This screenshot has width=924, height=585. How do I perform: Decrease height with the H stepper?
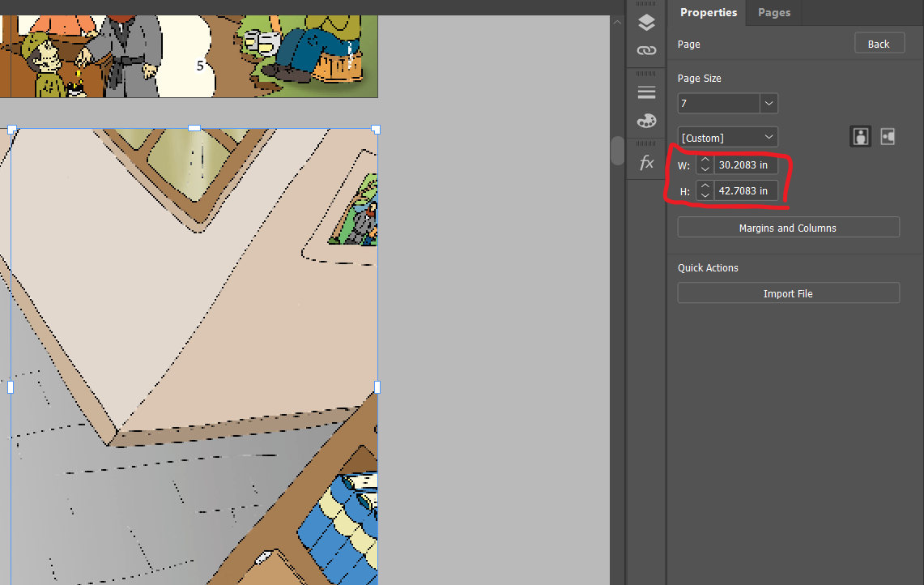coord(704,194)
